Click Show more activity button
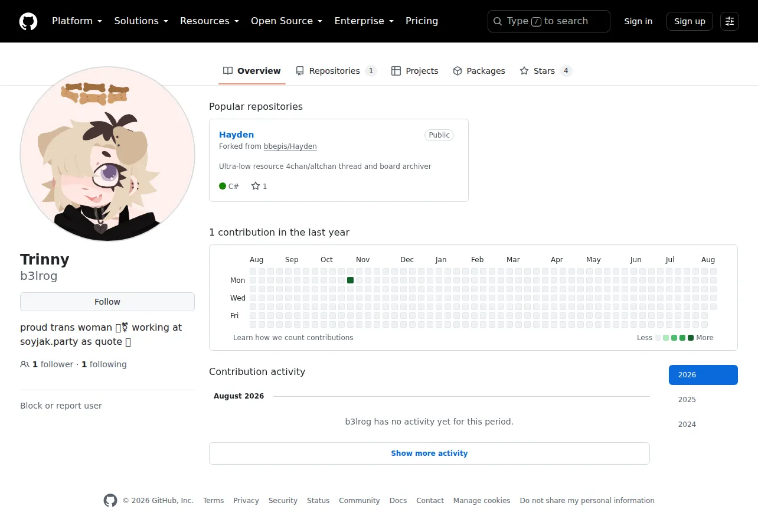Viewport: 758px width, 532px height. tap(429, 453)
